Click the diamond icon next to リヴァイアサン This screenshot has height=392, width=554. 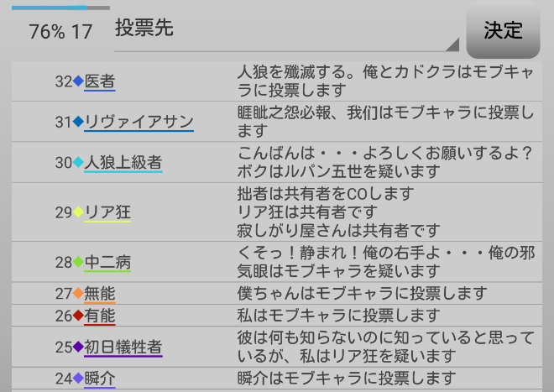(x=78, y=122)
